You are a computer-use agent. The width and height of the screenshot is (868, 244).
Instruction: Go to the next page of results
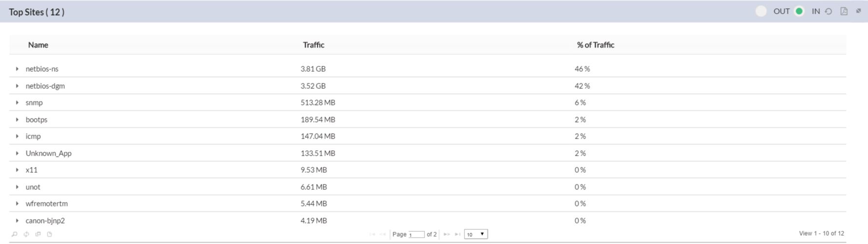[x=446, y=234]
